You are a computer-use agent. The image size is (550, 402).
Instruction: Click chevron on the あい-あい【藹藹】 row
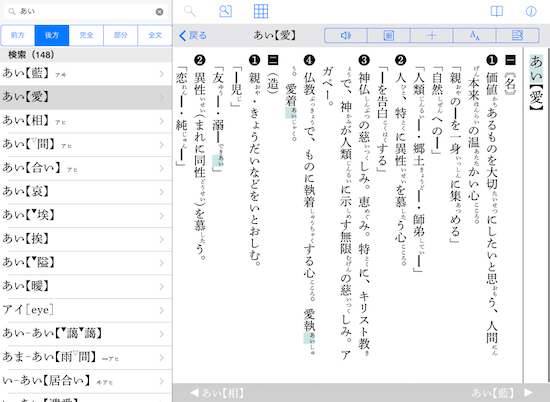pyautogui.click(x=161, y=334)
